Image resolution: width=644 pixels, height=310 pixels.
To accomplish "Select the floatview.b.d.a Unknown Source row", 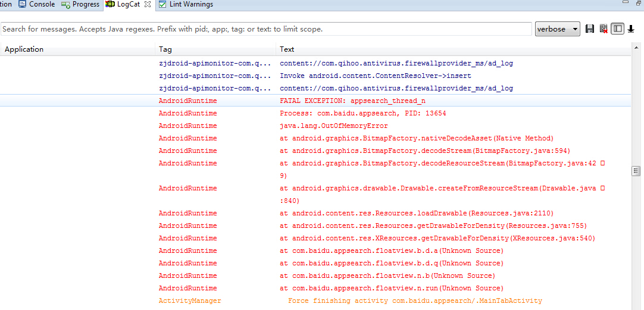I will coord(315,250).
